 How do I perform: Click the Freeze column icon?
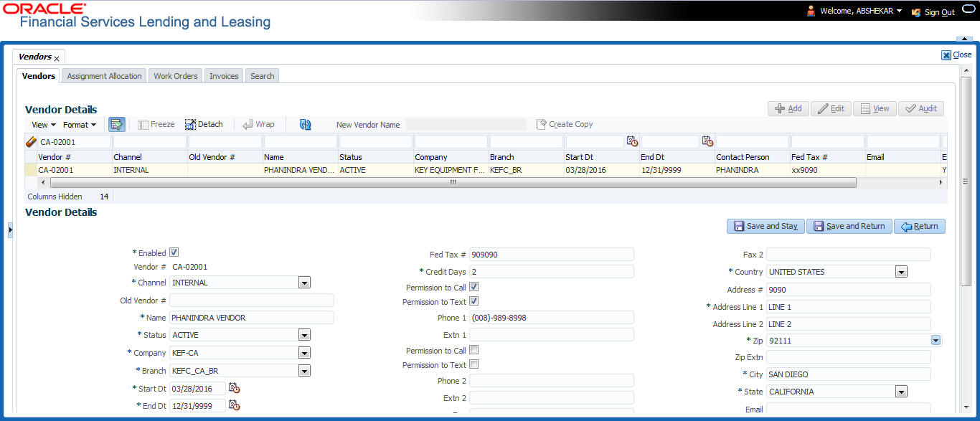143,124
